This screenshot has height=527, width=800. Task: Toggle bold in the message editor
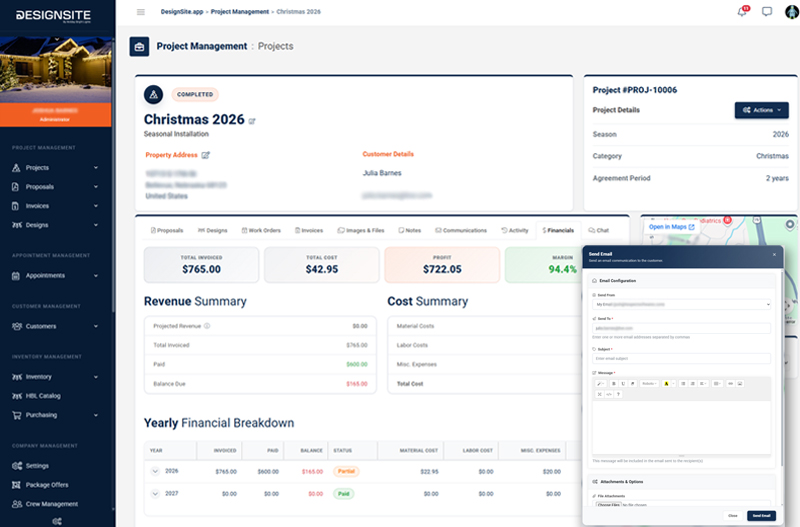tap(614, 384)
